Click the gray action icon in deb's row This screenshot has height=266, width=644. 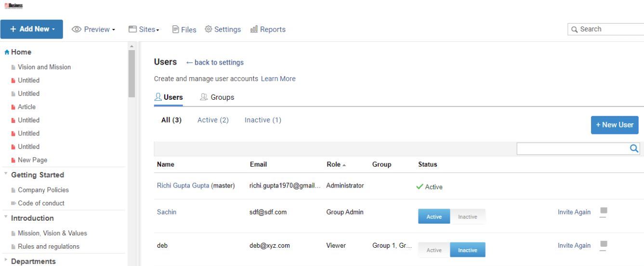click(x=604, y=246)
